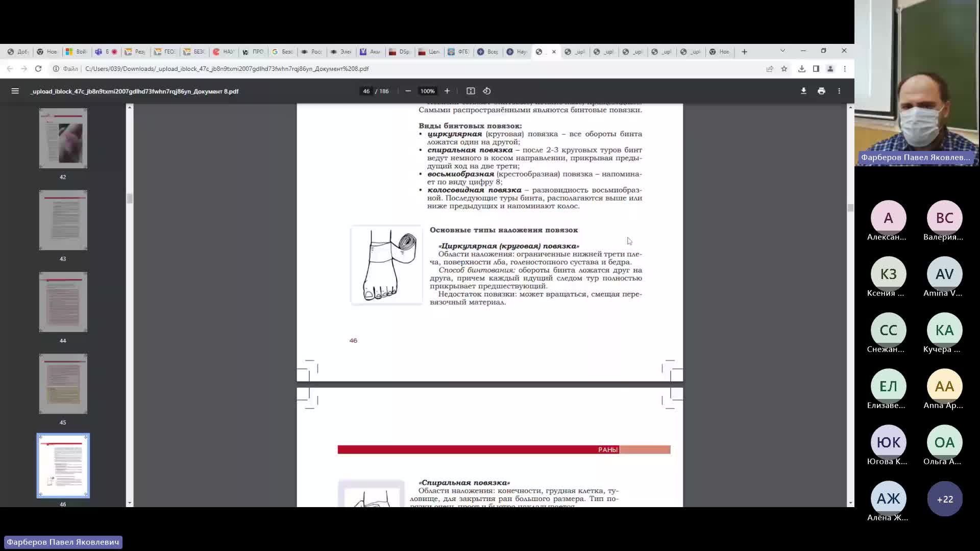Switch to the Google 'Безс' tab
980x551 pixels.
click(282, 52)
